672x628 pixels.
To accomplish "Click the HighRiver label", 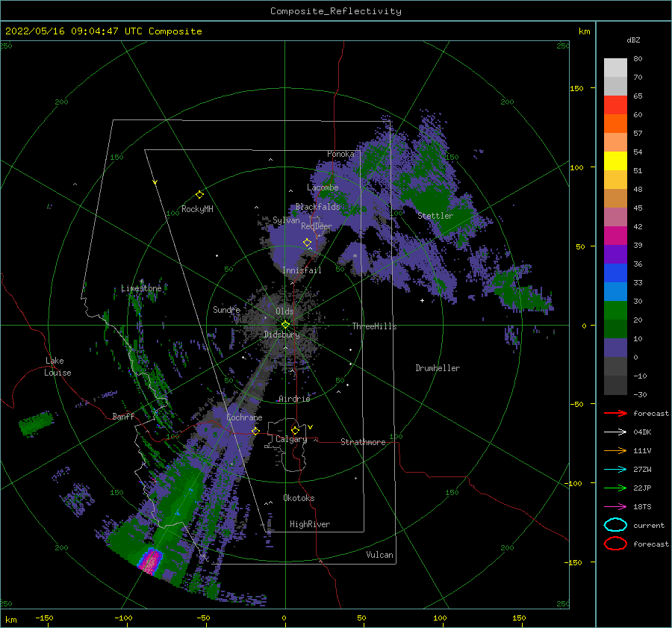I will [310, 525].
